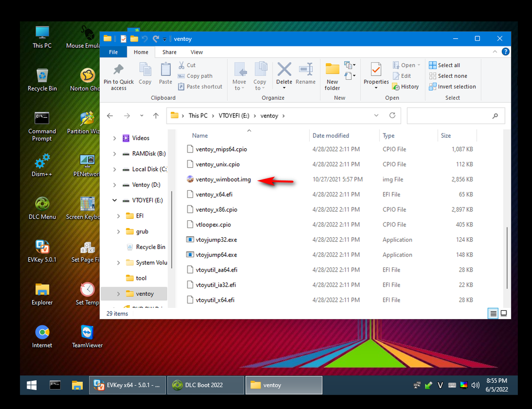Collapse the ribbon with chevron
The width and height of the screenshot is (532, 409).
[x=495, y=52]
